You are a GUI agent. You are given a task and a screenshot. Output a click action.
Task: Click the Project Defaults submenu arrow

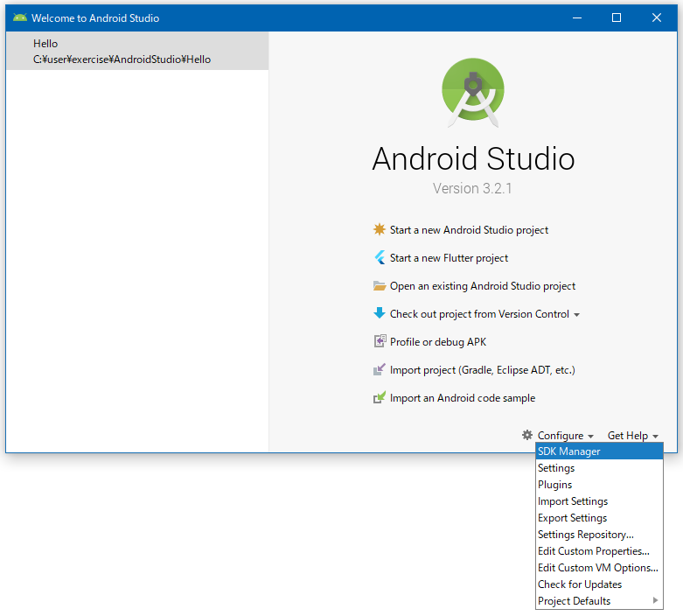[x=655, y=600]
